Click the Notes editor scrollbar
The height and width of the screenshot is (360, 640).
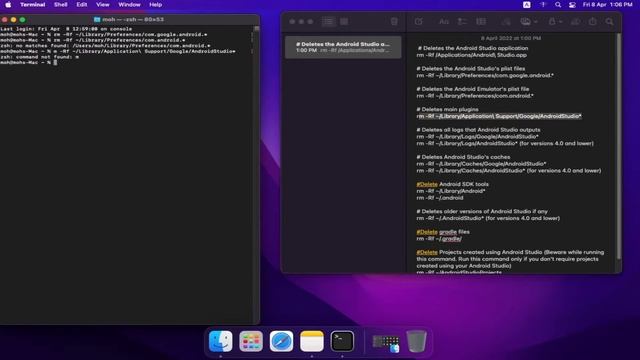tap(619, 147)
